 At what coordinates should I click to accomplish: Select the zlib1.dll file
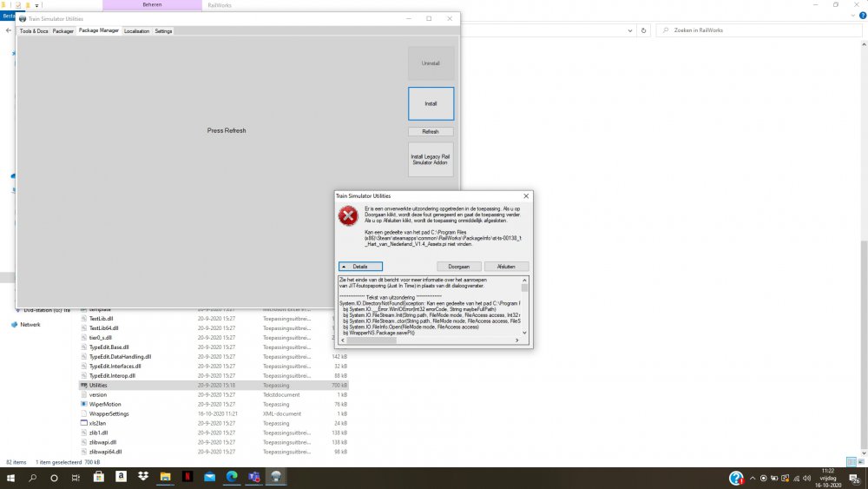click(99, 433)
